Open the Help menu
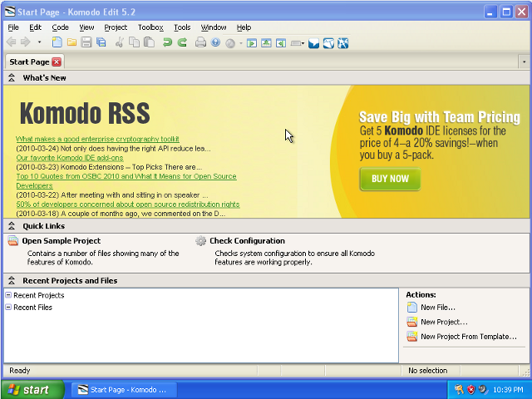Viewport: 532px width, 399px height. point(244,27)
